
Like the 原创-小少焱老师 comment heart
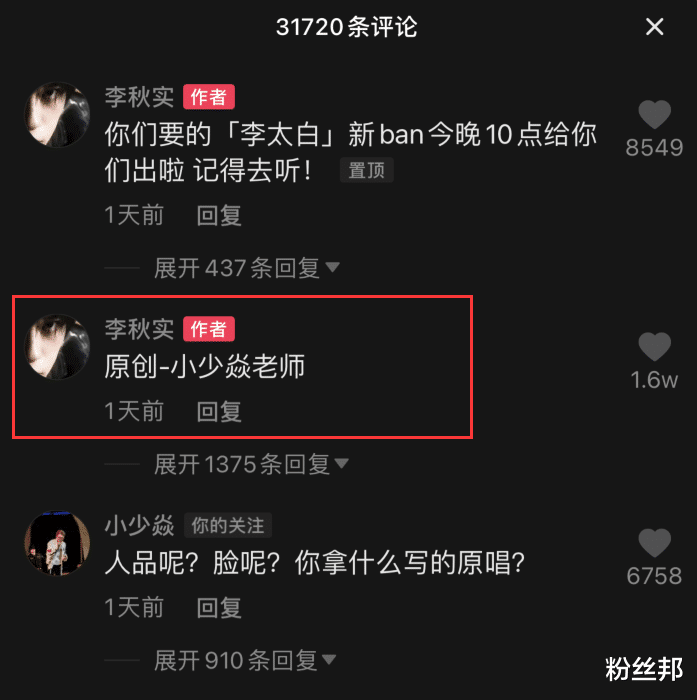pos(654,346)
